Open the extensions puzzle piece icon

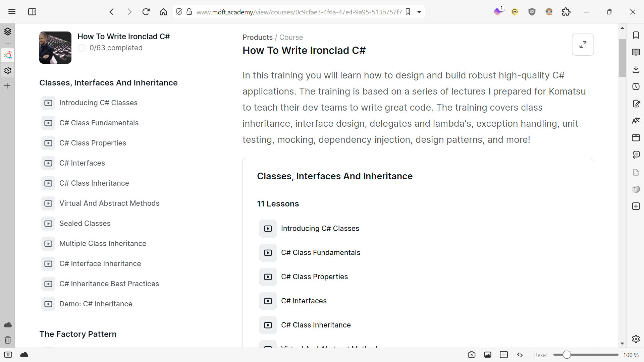pyautogui.click(x=566, y=12)
